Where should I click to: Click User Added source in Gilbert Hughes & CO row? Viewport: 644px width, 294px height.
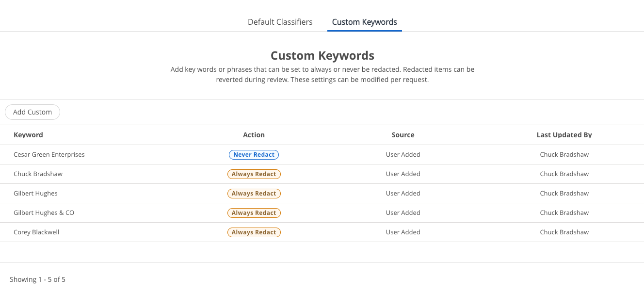tap(403, 212)
